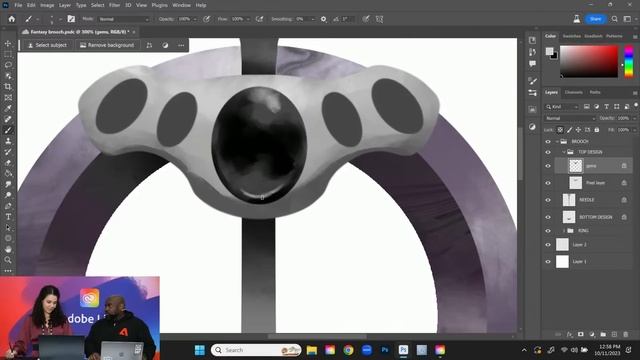Open brush Opacity slider dropdown
640x360 pixels.
click(195, 19)
